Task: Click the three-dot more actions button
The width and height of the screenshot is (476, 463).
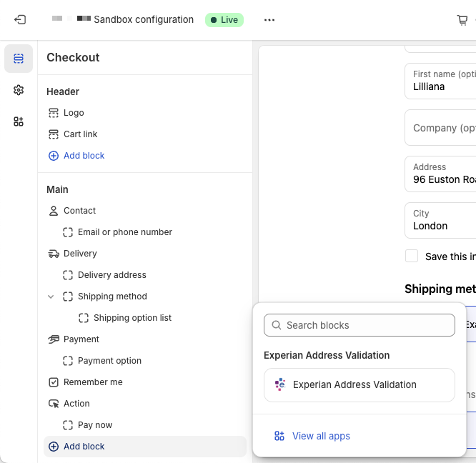Action: point(269,20)
